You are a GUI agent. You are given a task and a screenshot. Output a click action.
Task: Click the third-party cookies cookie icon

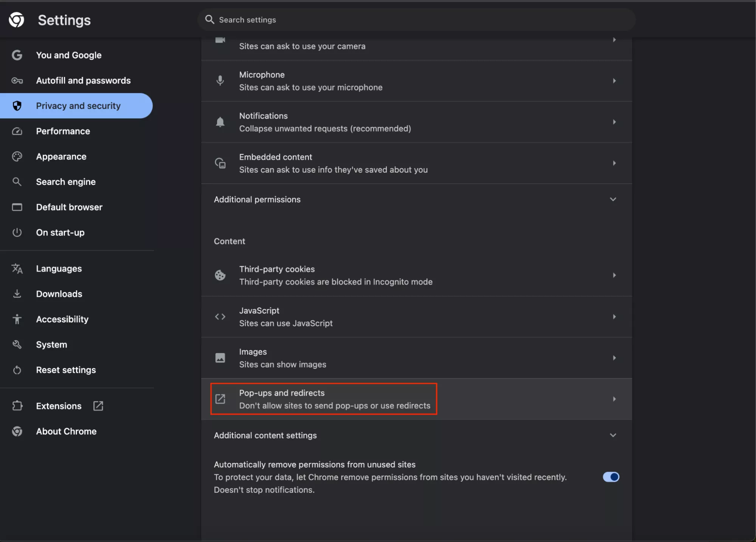coord(220,275)
